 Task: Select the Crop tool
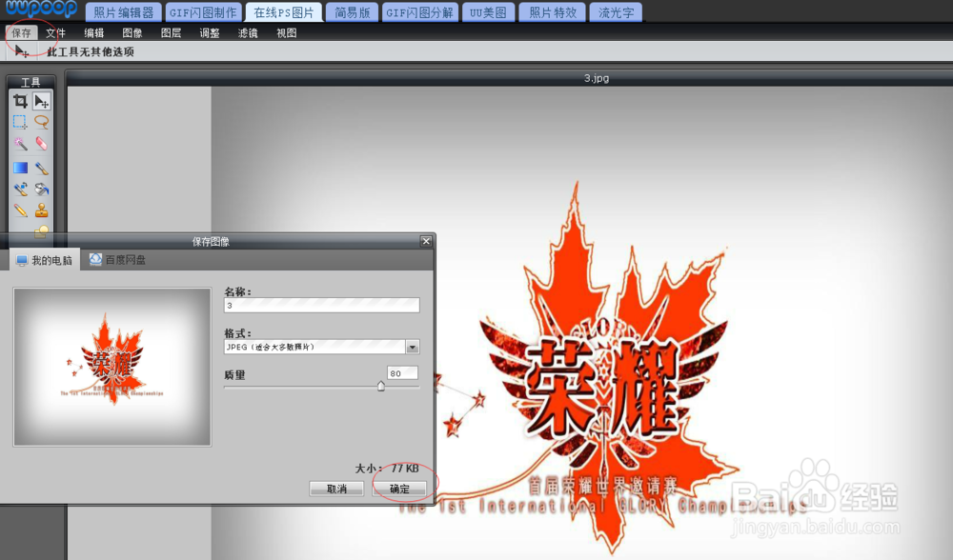coord(20,101)
